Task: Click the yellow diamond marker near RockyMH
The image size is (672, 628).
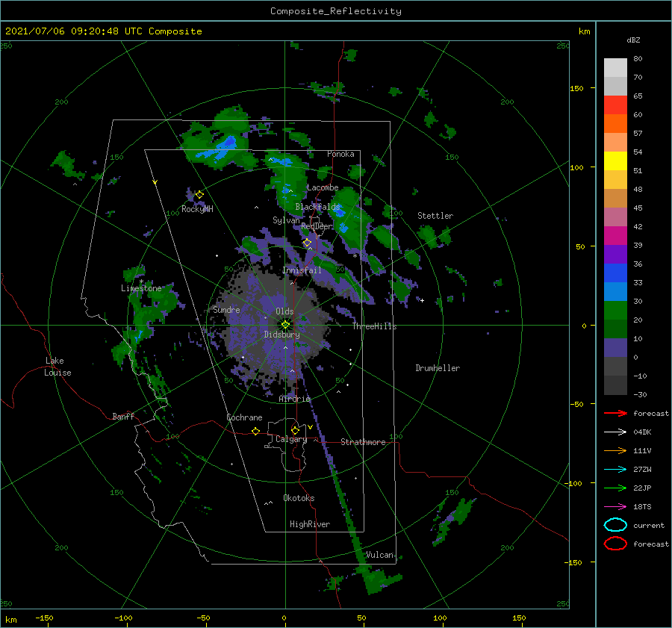Action: (199, 195)
